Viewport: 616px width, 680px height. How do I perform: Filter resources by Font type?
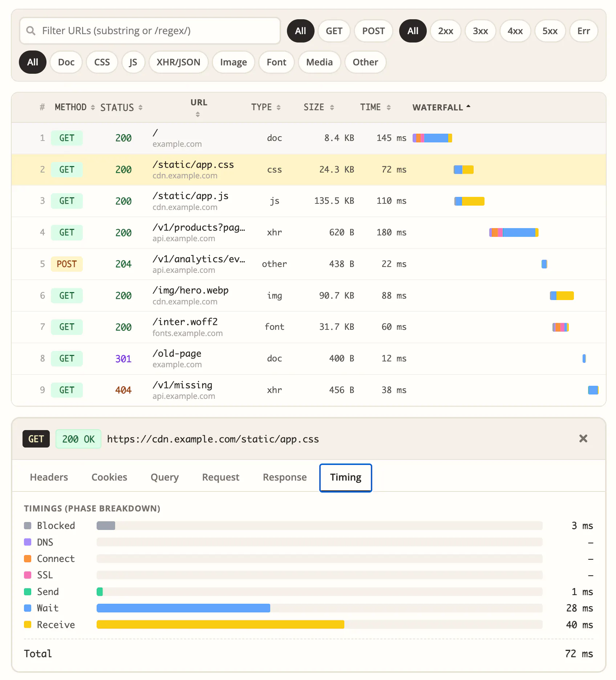tap(276, 62)
